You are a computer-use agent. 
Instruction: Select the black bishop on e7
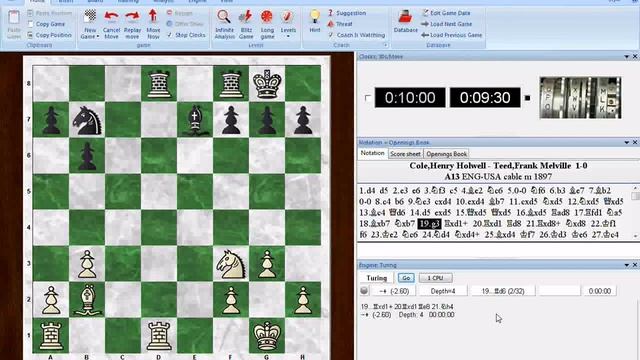195,120
